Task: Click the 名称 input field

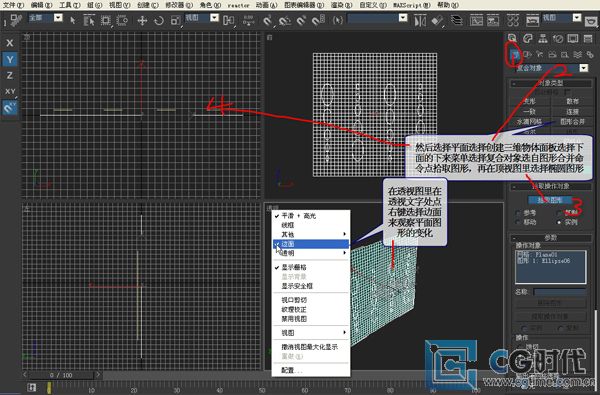Action: coord(560,292)
